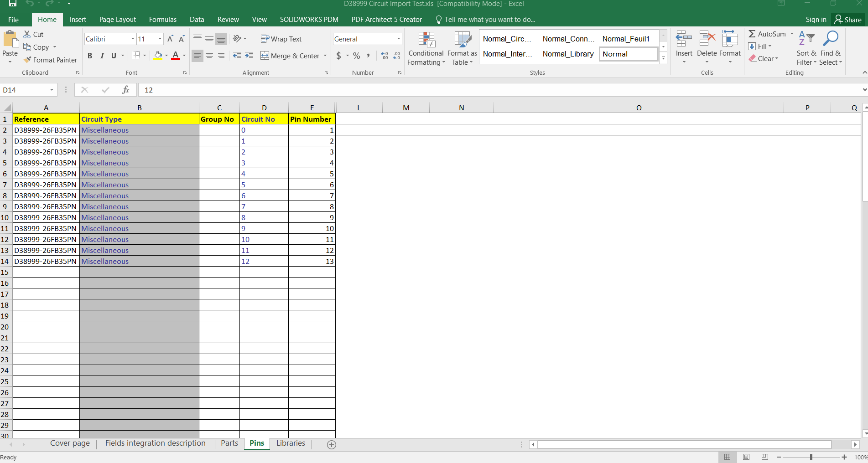Open Sort & Filter menu
The height and width of the screenshot is (463, 868).
click(x=806, y=48)
